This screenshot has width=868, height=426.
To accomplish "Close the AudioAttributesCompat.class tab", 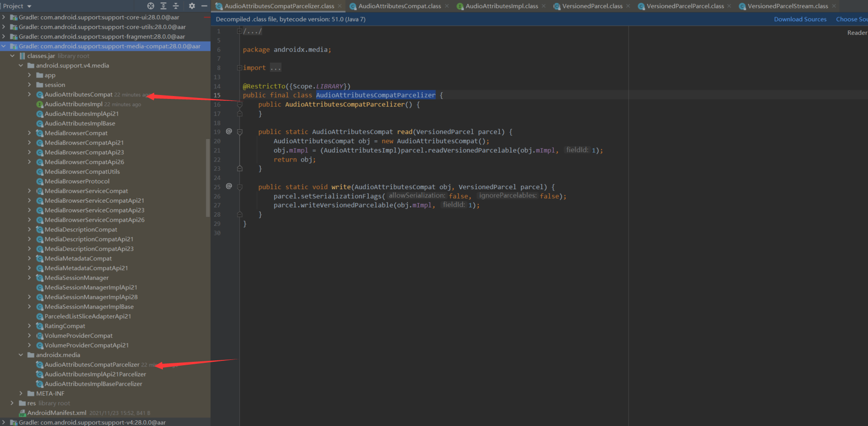I will 447,6.
